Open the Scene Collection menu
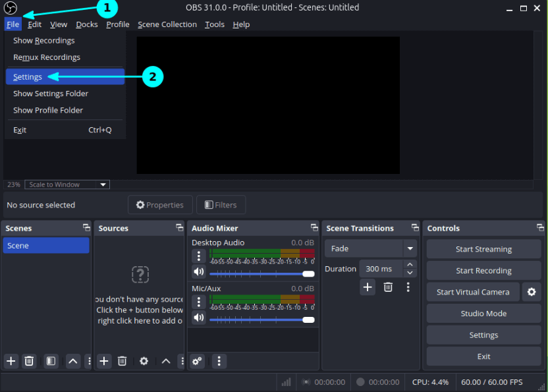Image resolution: width=548 pixels, height=392 pixels. click(x=167, y=24)
